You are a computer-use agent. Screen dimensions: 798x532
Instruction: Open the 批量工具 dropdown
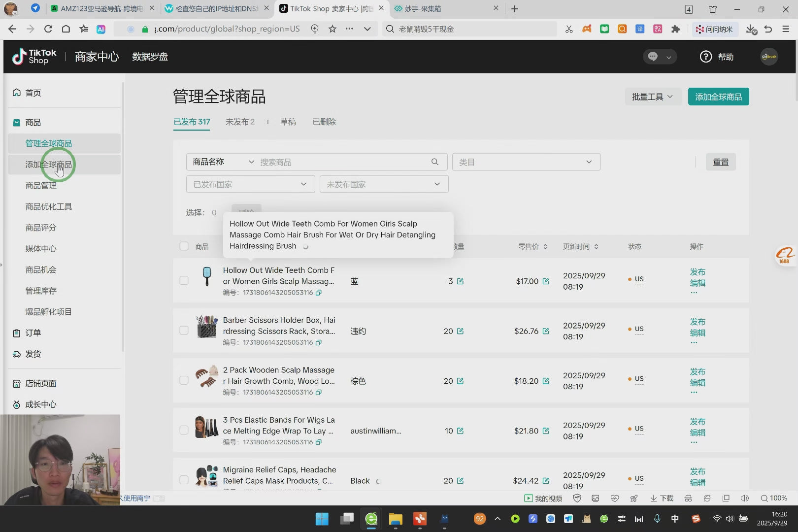tap(652, 97)
